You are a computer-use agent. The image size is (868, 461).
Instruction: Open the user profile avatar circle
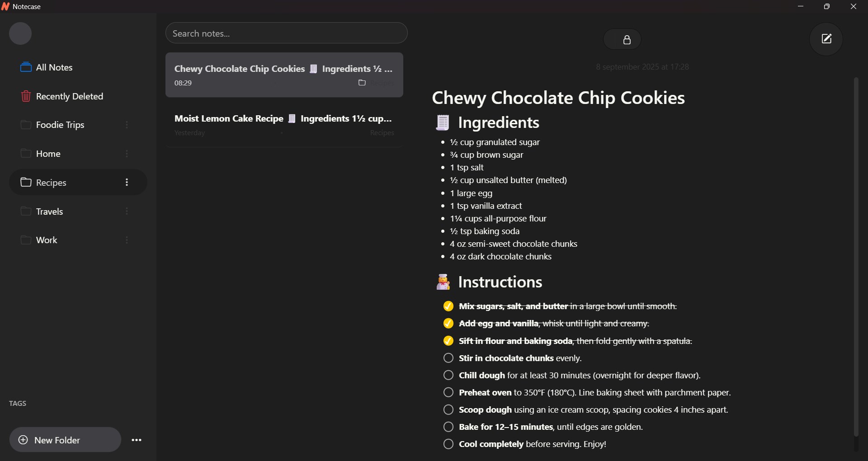pos(20,33)
